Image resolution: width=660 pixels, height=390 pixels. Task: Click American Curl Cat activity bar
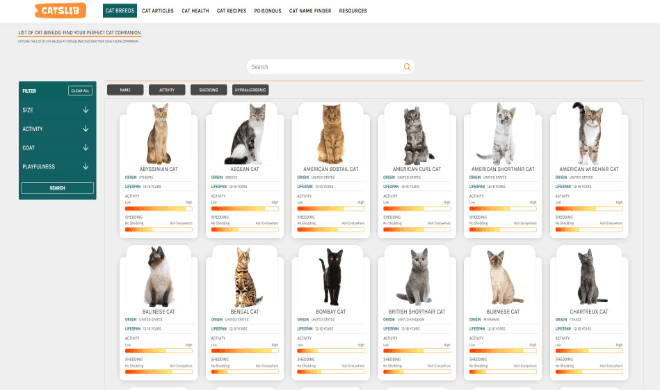coord(417,208)
